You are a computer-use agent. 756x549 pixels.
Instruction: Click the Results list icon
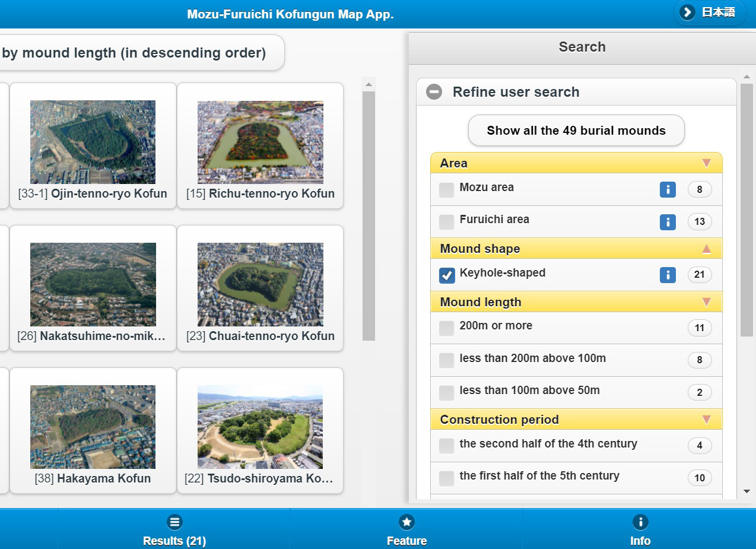[x=174, y=522]
